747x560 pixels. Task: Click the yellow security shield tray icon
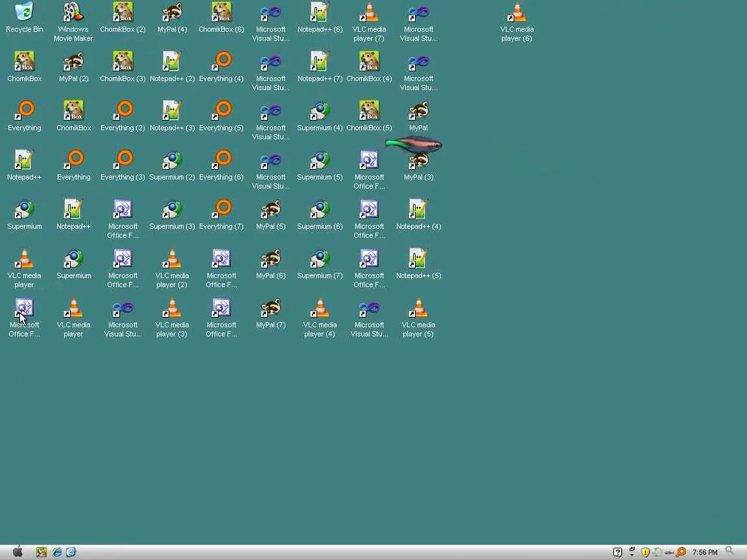(646, 552)
